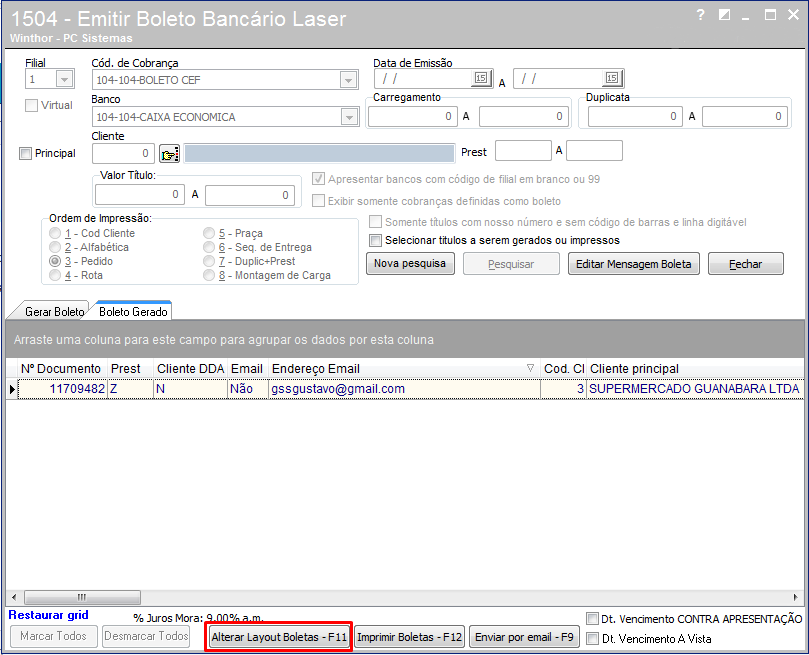
Task: Toggle Somente títulos com nosso número checkbox
Action: pos(376,222)
